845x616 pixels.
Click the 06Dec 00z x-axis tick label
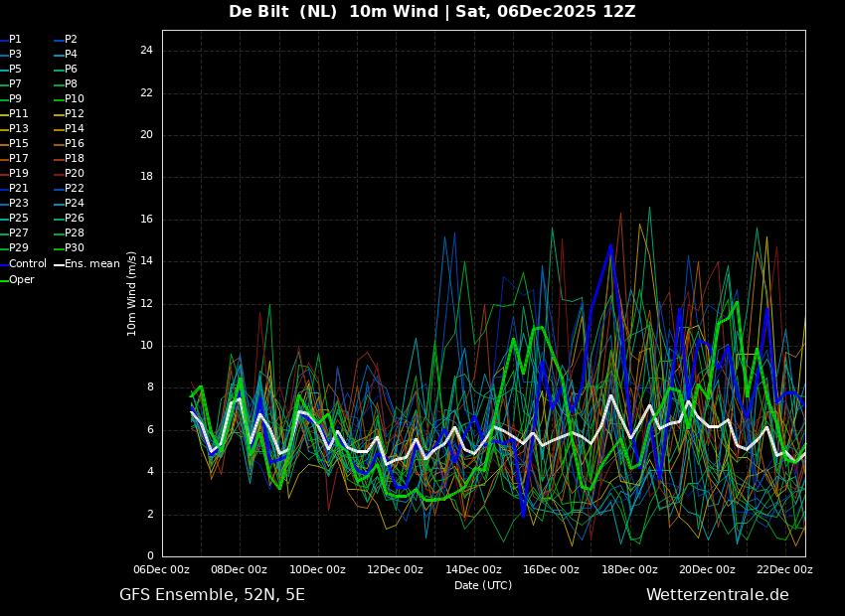pyautogui.click(x=161, y=570)
